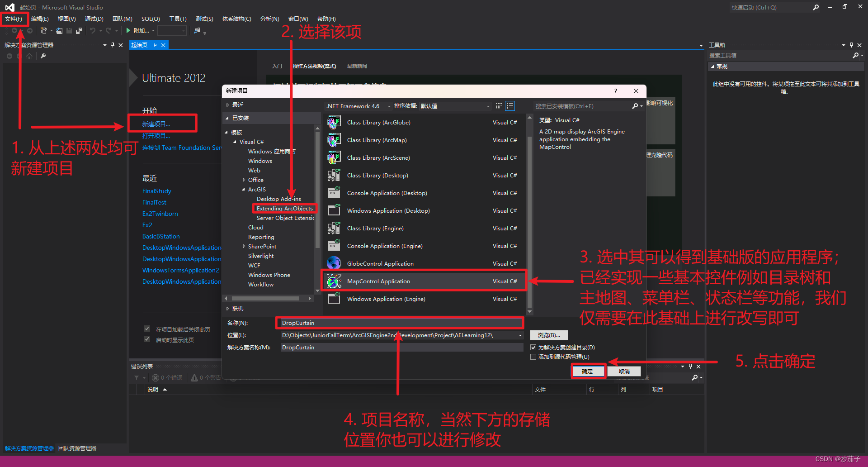Viewport: 868px width, 467px height.
Task: Open the Architecture menu
Action: (x=236, y=19)
